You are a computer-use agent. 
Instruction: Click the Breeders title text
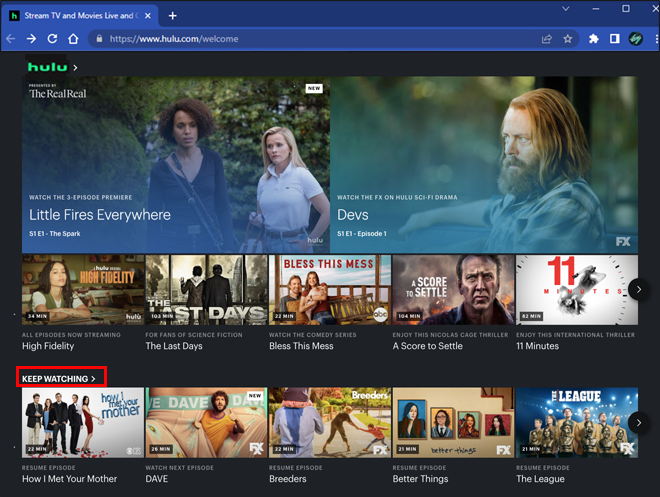tap(288, 479)
